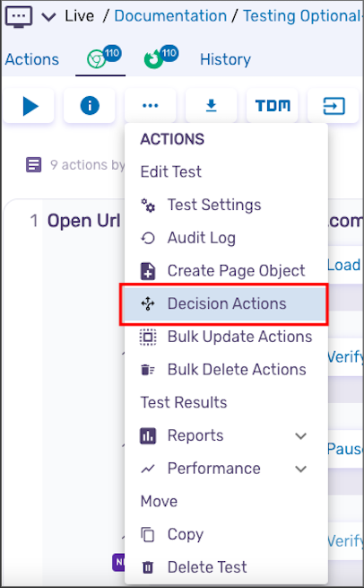Select the Chrome browser results tab
The image size is (364, 588).
coord(101,58)
